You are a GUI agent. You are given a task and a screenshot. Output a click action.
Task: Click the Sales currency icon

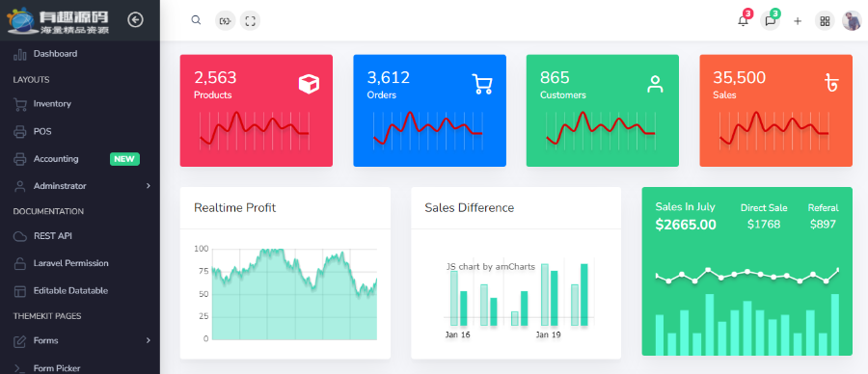point(831,83)
